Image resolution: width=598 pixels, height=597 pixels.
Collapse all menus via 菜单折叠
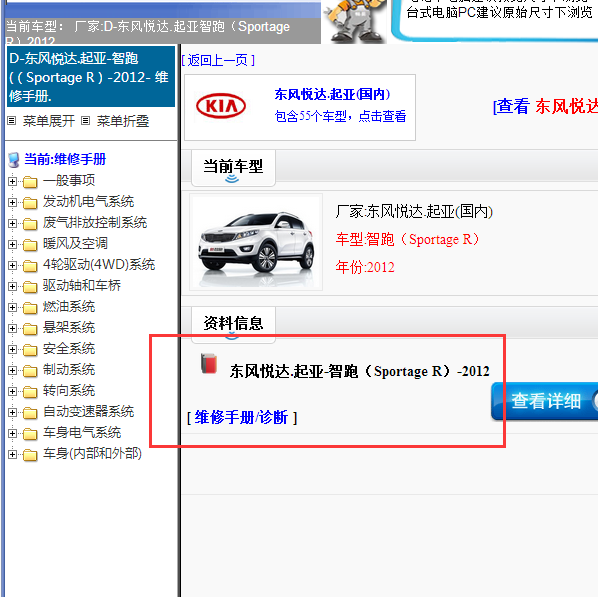[x=123, y=121]
